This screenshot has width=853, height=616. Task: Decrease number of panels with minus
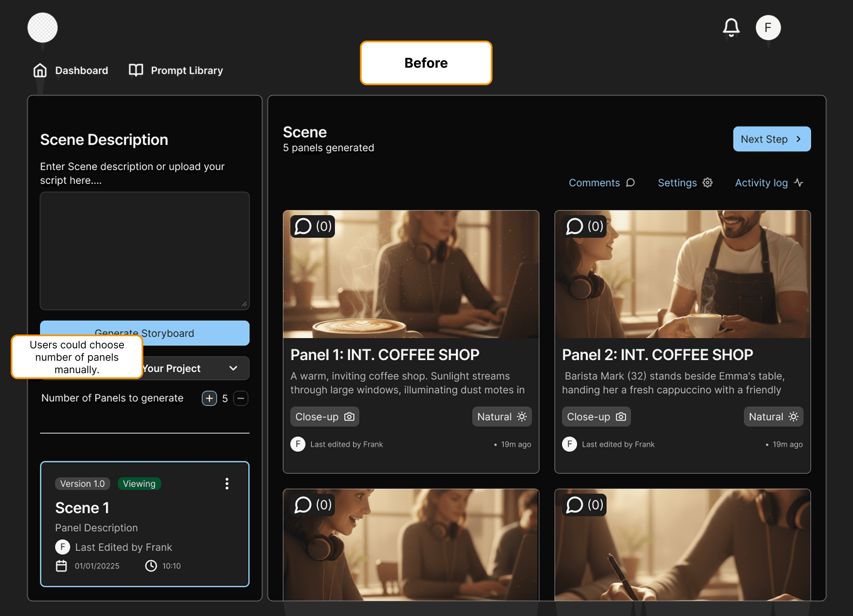241,398
